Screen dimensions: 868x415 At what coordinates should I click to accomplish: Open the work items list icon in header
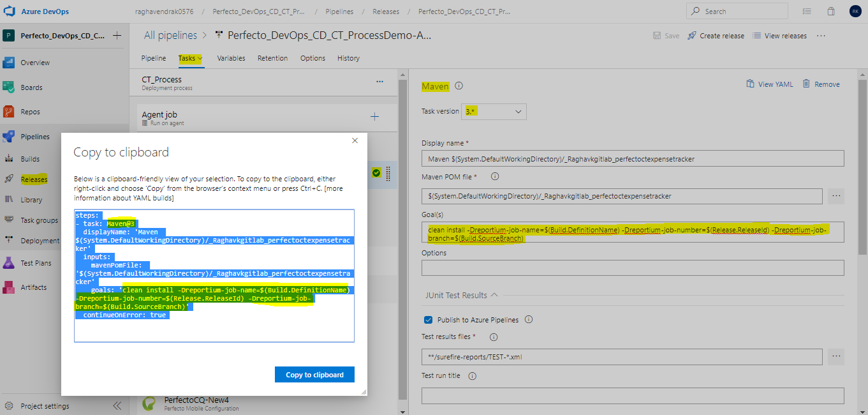click(807, 11)
